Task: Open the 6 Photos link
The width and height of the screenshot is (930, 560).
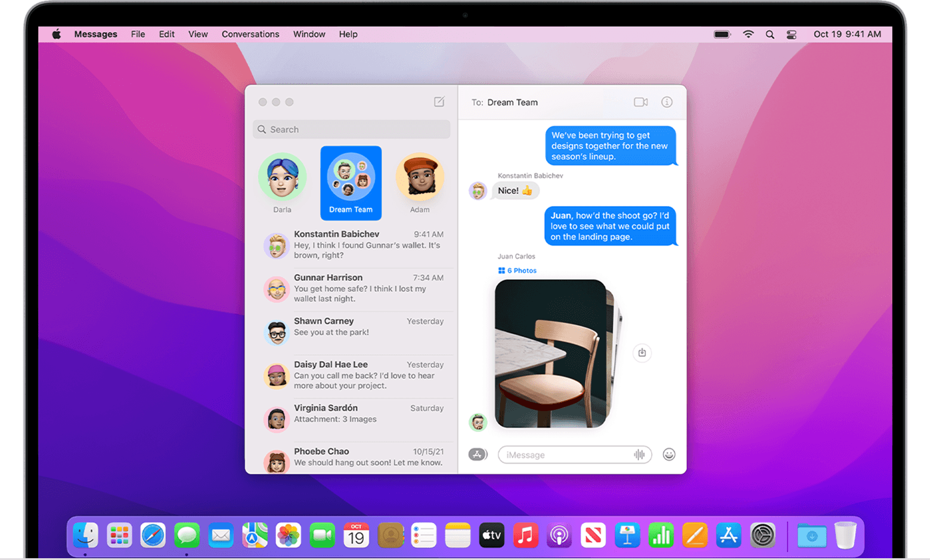Action: point(517,270)
